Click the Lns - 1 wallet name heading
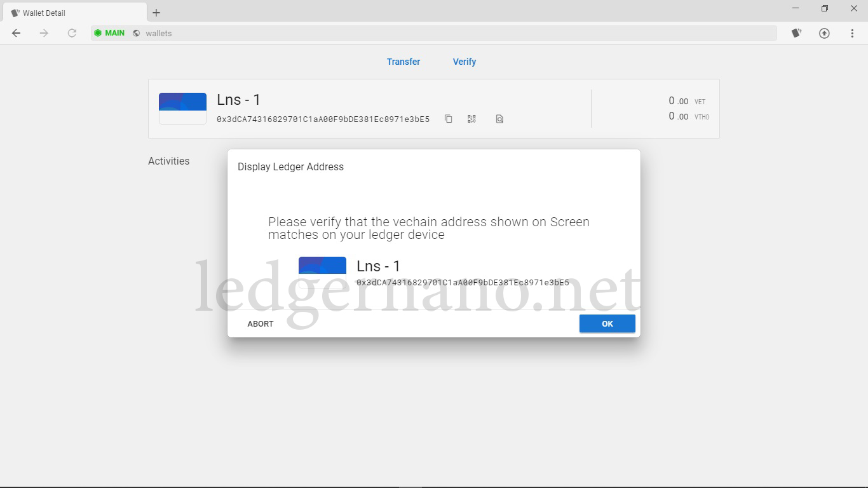Screen dimensions: 868x488 tap(238, 100)
